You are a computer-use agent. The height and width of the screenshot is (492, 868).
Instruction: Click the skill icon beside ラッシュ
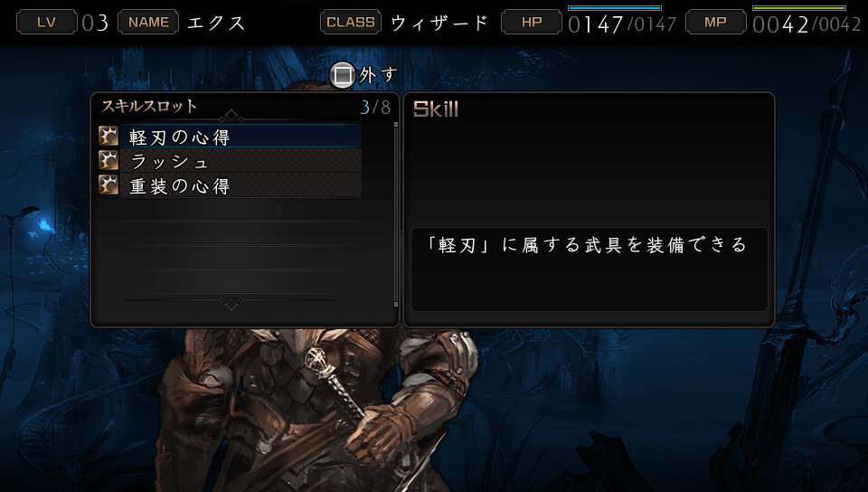[x=108, y=160]
